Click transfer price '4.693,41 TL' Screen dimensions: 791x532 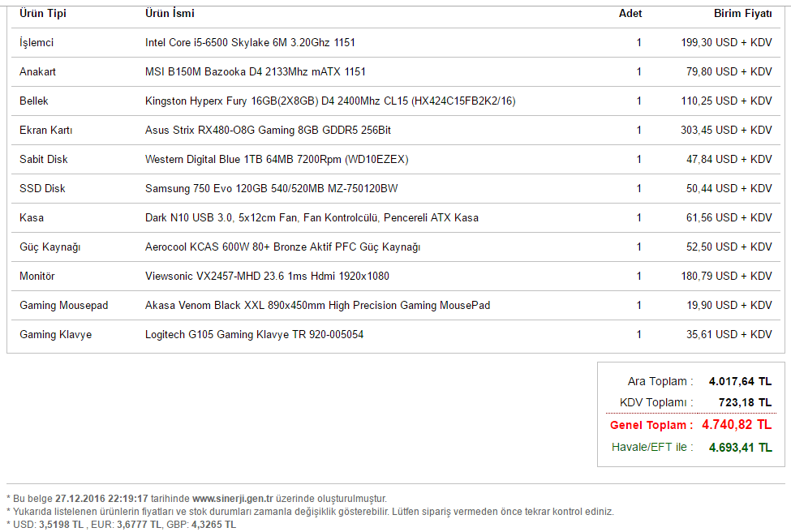(740, 448)
